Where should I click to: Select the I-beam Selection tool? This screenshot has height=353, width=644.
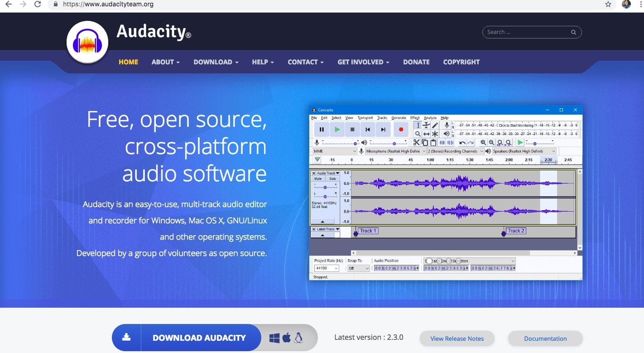[418, 125]
